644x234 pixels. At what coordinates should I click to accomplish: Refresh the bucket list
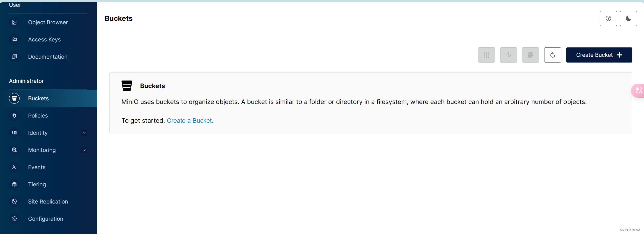click(553, 55)
